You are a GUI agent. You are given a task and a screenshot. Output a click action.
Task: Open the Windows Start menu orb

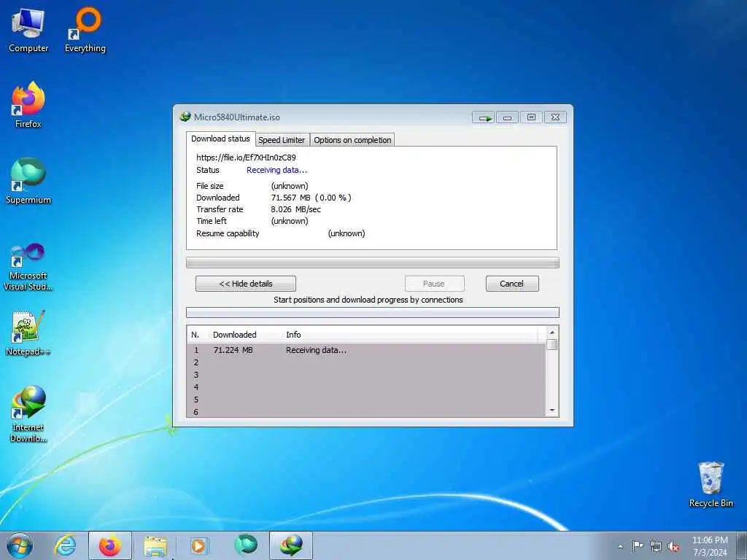click(20, 545)
